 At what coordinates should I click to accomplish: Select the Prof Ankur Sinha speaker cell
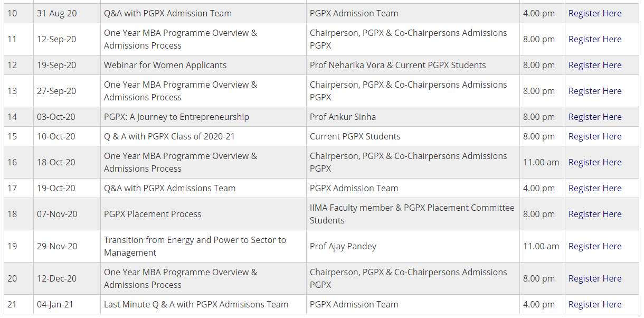343,117
